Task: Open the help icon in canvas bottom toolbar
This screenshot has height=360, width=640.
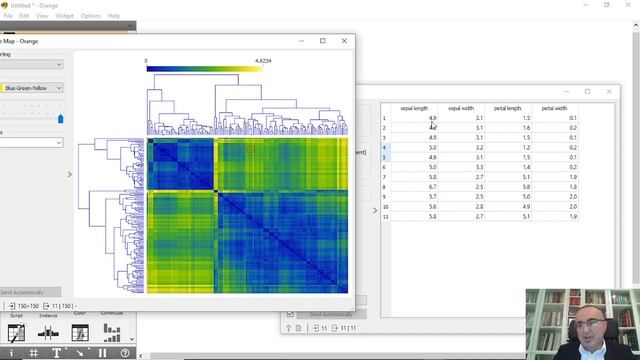Action: click(x=125, y=353)
